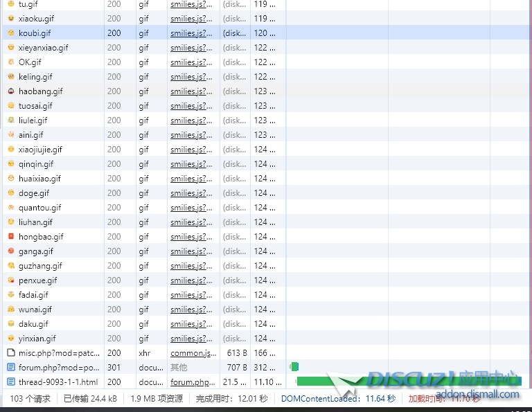Click the liuhan.gif smiley icon
532x412 pixels.
point(11,222)
